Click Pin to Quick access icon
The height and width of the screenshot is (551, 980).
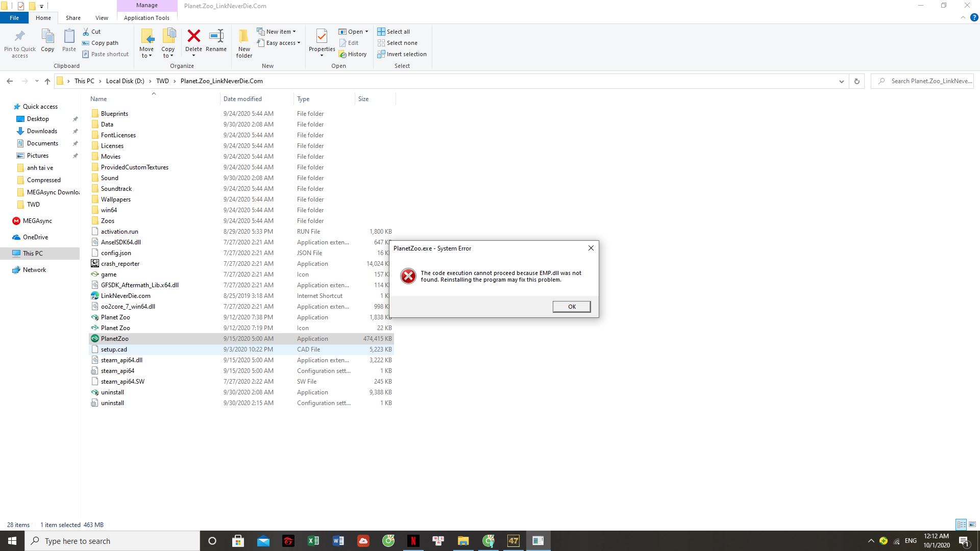[20, 43]
